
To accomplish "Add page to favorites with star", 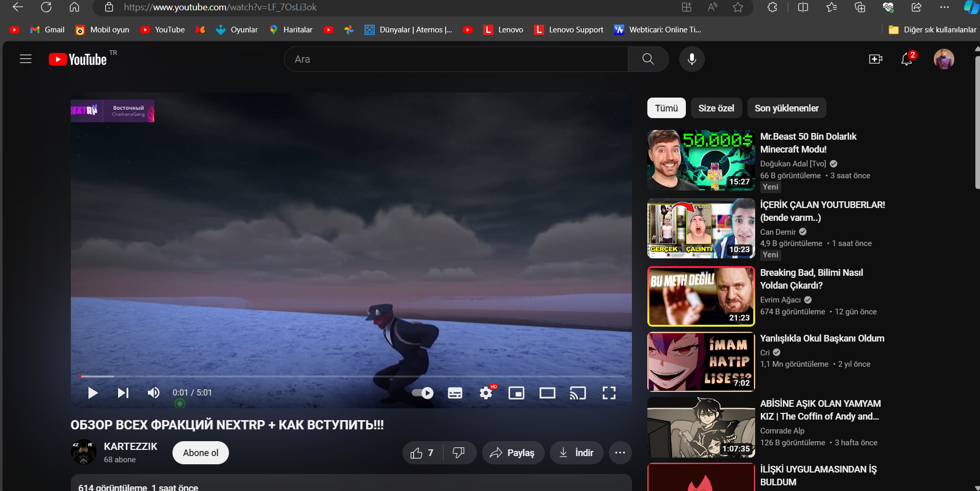I will tap(738, 7).
